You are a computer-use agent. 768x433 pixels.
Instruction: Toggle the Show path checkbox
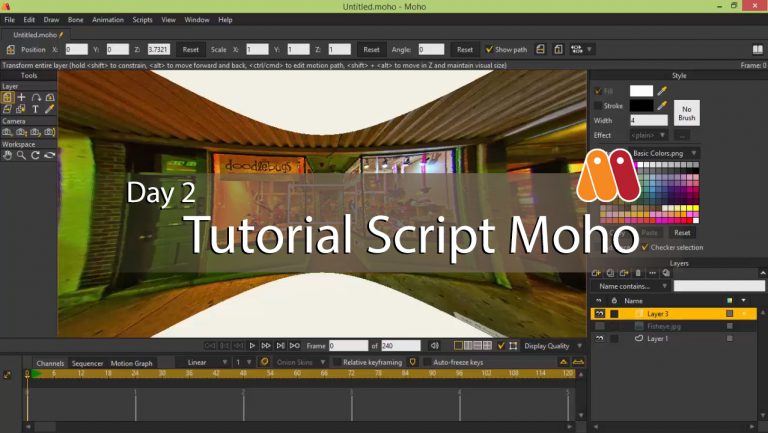pyautogui.click(x=490, y=49)
